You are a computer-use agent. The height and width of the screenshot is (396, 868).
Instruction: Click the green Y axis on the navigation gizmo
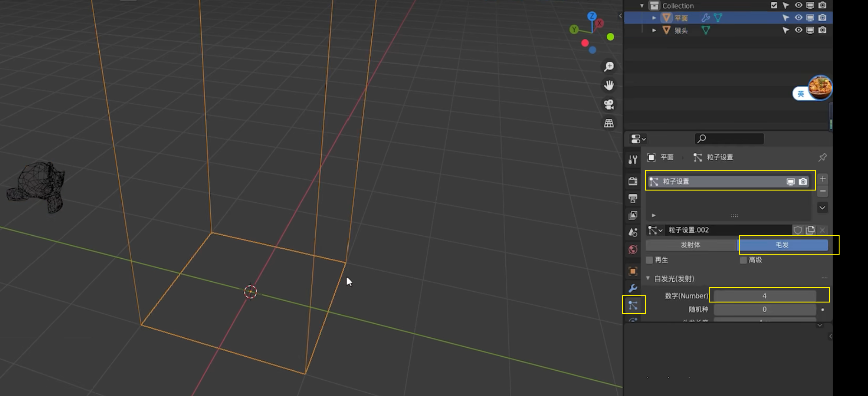(x=574, y=29)
